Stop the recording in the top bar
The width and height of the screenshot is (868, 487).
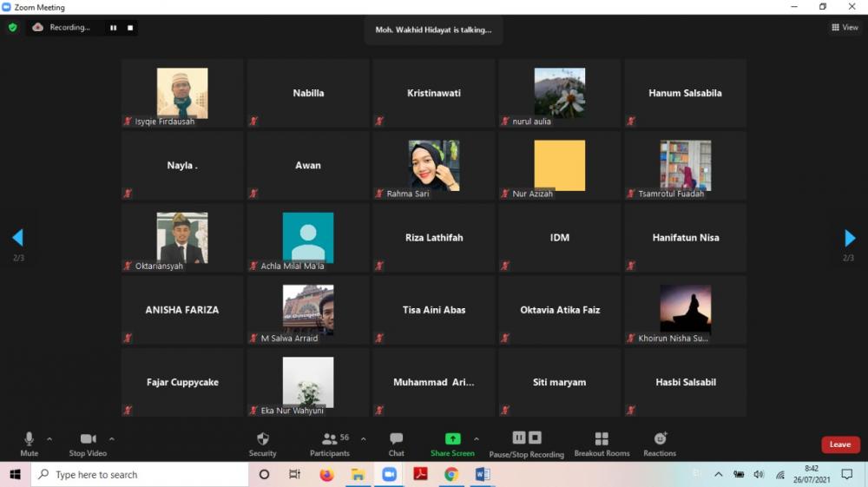point(130,28)
